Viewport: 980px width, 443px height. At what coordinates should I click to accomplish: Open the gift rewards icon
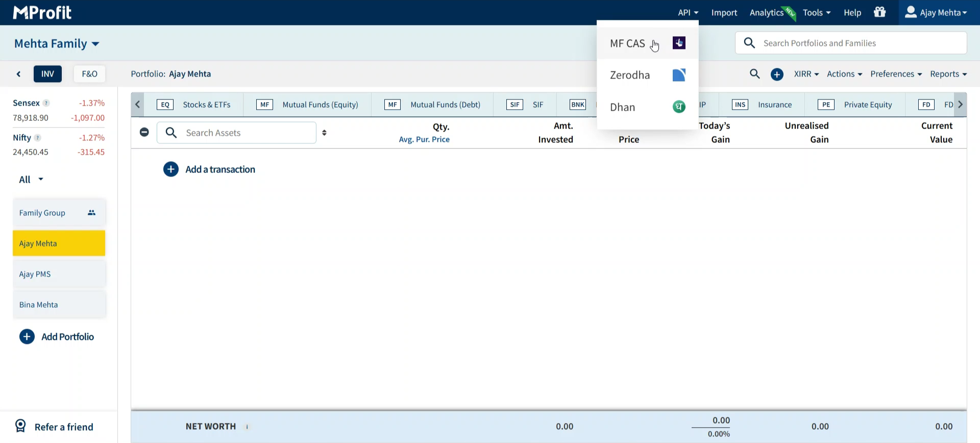tap(880, 12)
